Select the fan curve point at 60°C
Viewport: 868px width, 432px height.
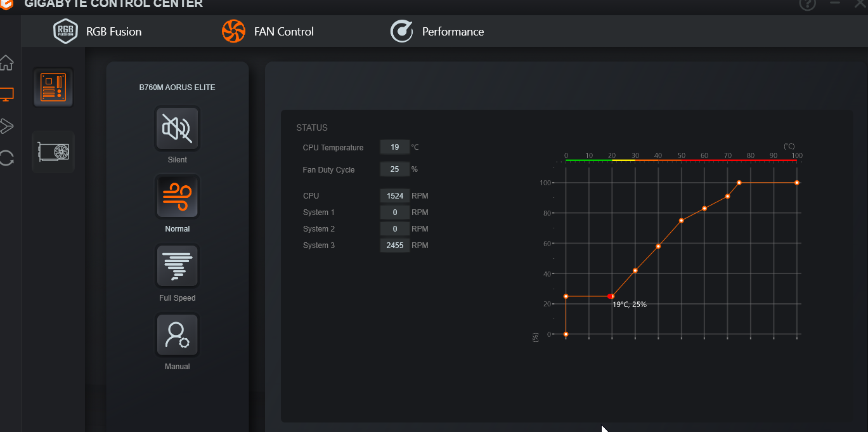click(x=704, y=209)
